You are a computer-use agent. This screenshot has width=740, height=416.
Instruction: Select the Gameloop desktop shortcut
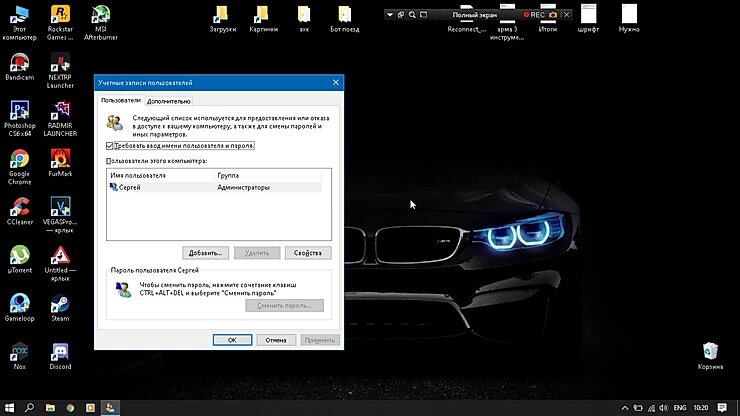[x=19, y=308]
